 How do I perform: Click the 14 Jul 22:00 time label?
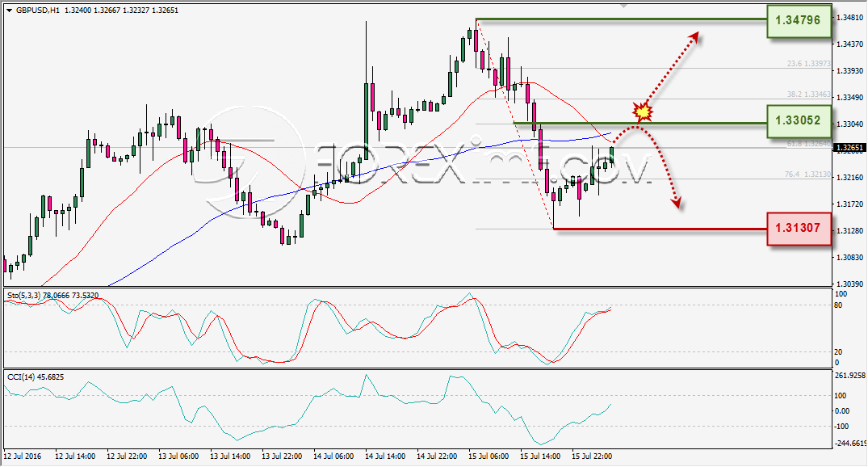tap(437, 456)
